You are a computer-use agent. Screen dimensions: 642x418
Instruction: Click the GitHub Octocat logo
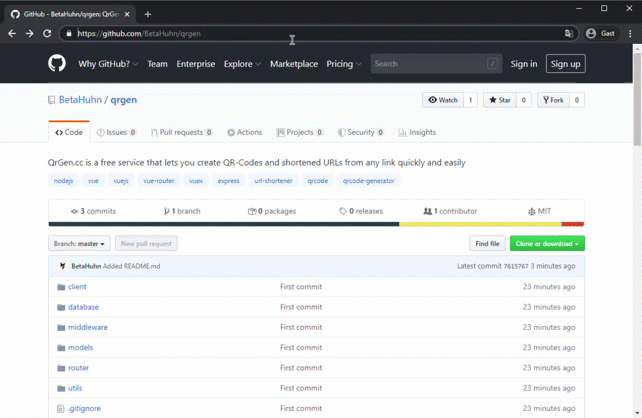pyautogui.click(x=57, y=64)
